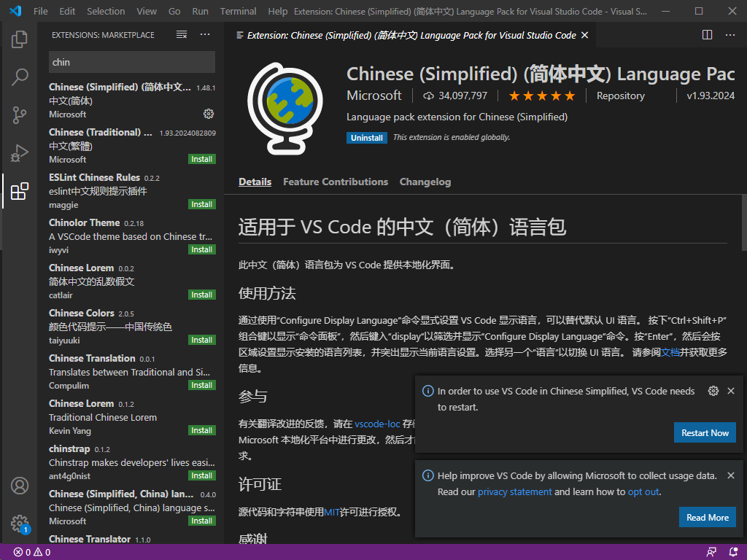Open the Terminal menu
The width and height of the screenshot is (747, 560).
pos(238,11)
